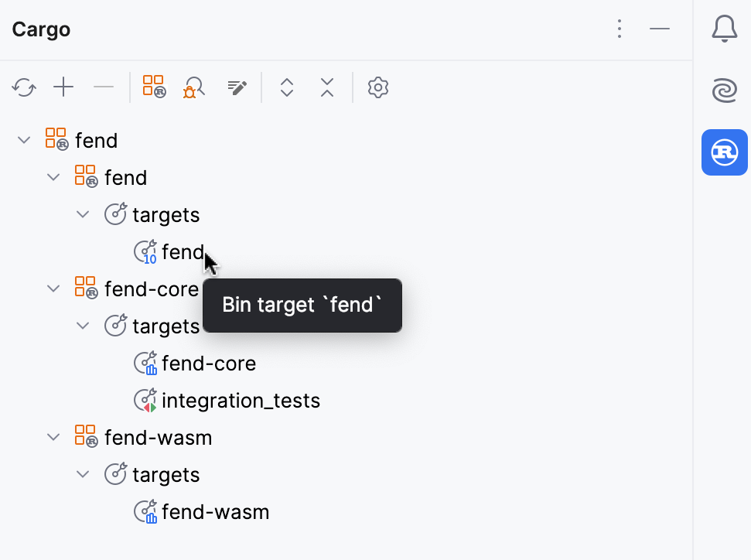Click the debug search magnifier icon
This screenshot has height=560, width=751.
(193, 87)
